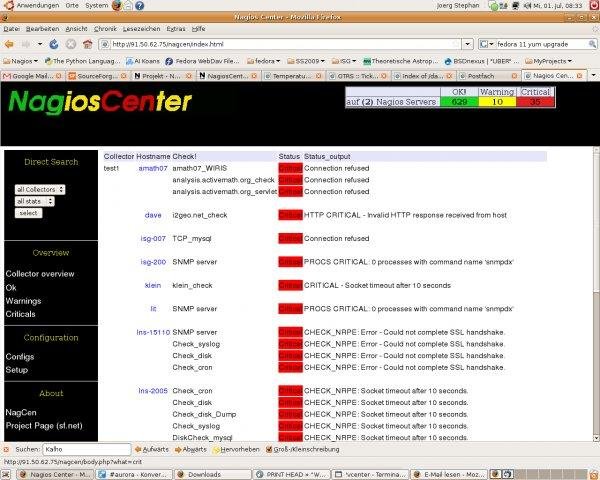Click the select button in Direct Search
The image size is (600, 480).
point(28,213)
